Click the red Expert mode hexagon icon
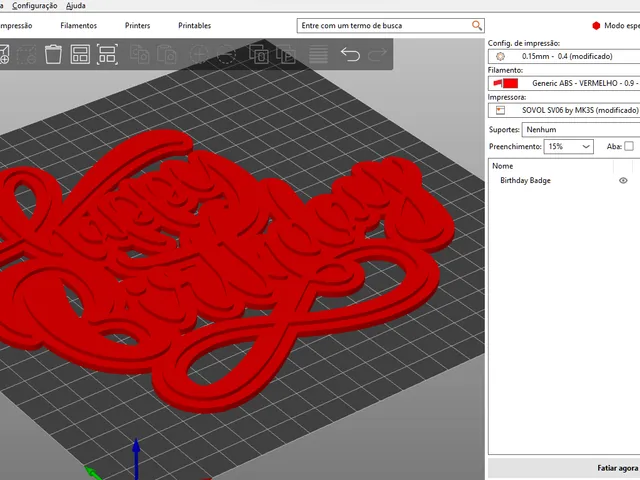The image size is (640, 480). (x=596, y=26)
